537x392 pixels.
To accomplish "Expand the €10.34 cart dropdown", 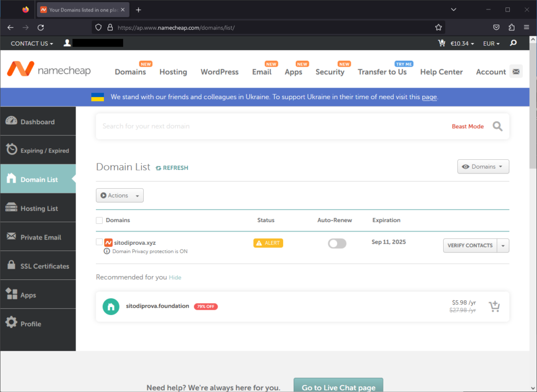I will pos(462,43).
